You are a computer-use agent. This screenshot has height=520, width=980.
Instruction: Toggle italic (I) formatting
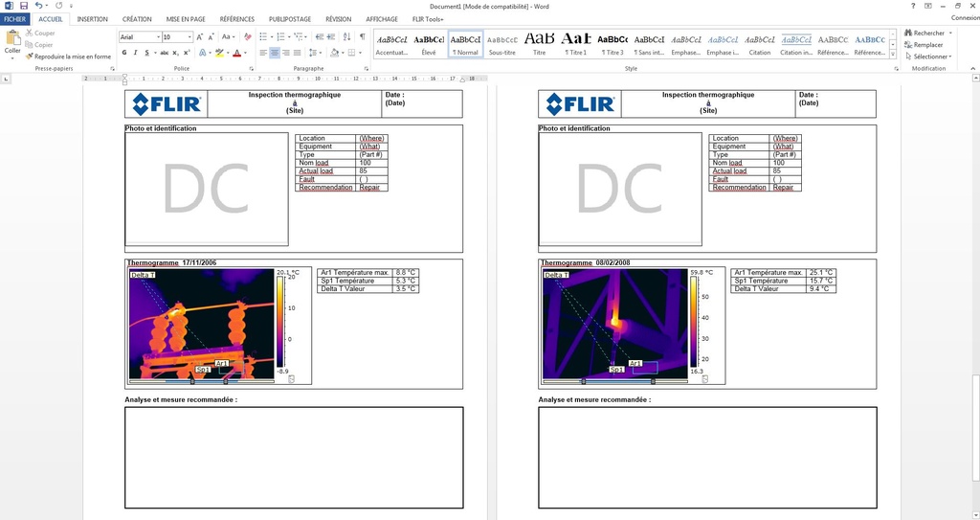click(x=136, y=54)
